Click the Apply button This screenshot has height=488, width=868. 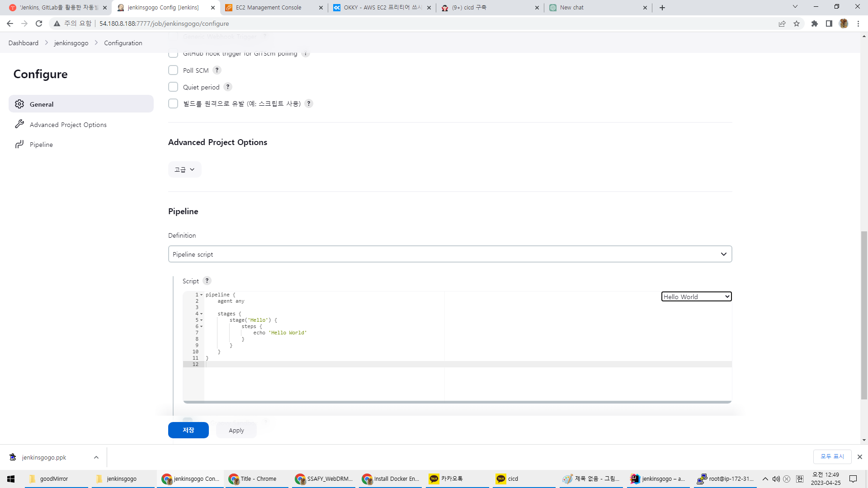click(236, 430)
